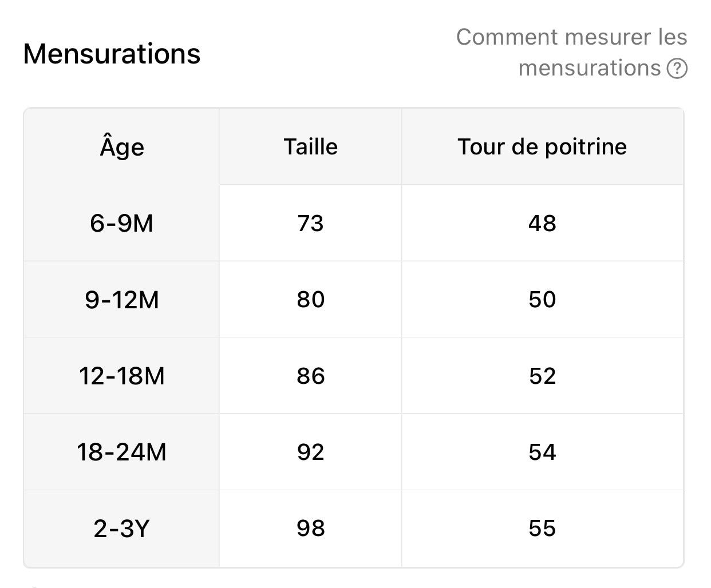This screenshot has width=711, height=588.
Task: Click the Mensurations heading
Action: [x=112, y=54]
